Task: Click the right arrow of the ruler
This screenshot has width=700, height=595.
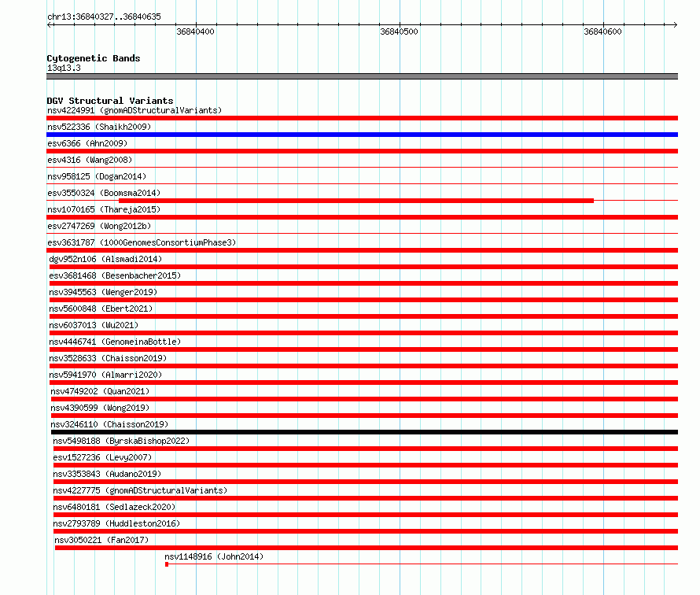Action: click(x=675, y=25)
